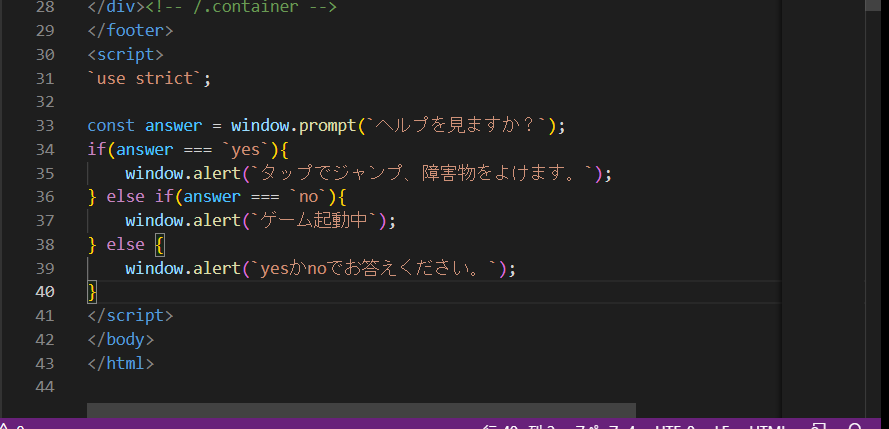Place cursor in the </footer> closing tag

coord(130,31)
